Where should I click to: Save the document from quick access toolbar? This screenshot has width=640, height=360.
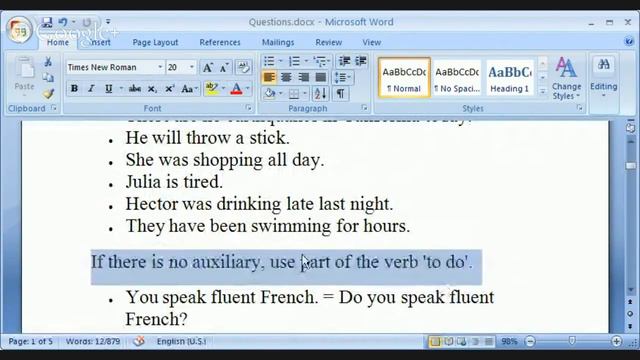[47, 22]
